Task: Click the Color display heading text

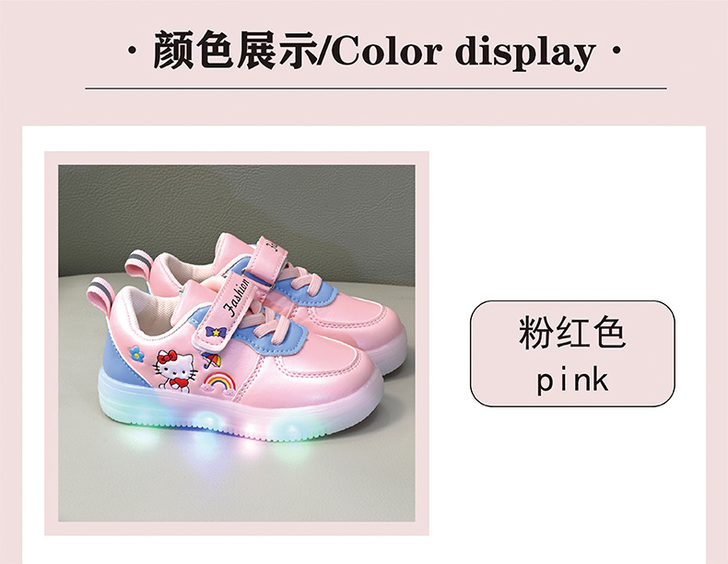Action: tap(464, 51)
